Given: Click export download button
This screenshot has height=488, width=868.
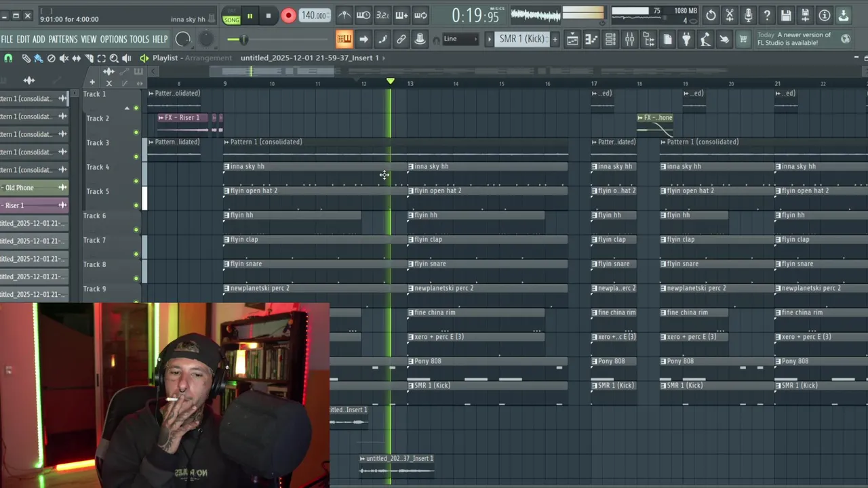Looking at the screenshot, I should point(844,15).
